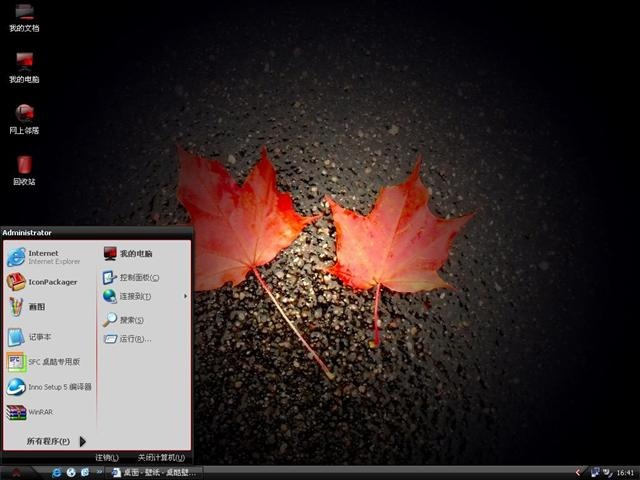Switch to 桌面 - 壁纸 taskbar window
640x480 pixels.
click(x=156, y=473)
